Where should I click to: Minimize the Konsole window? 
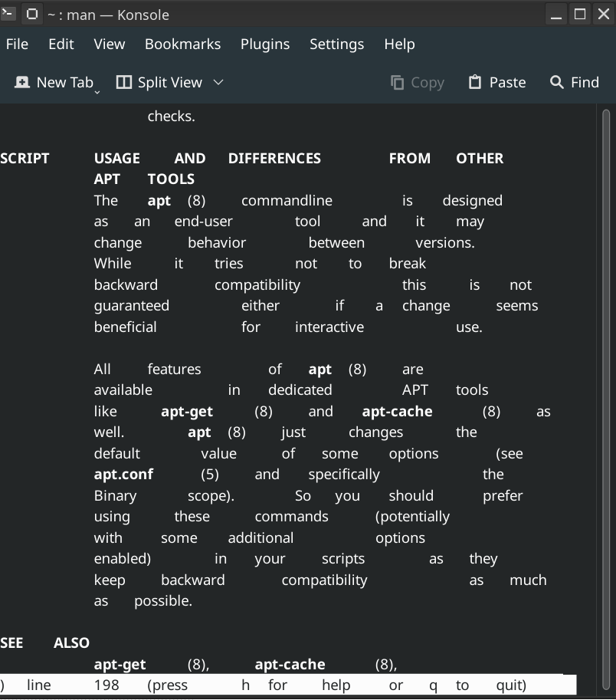click(556, 14)
